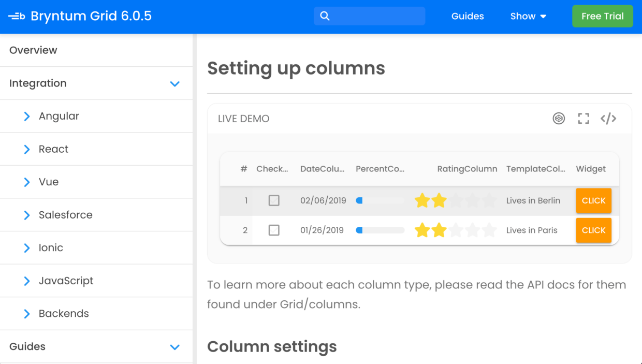Image resolution: width=642 pixels, height=364 pixels.
Task: Show the demo source code icon
Action: (x=608, y=119)
